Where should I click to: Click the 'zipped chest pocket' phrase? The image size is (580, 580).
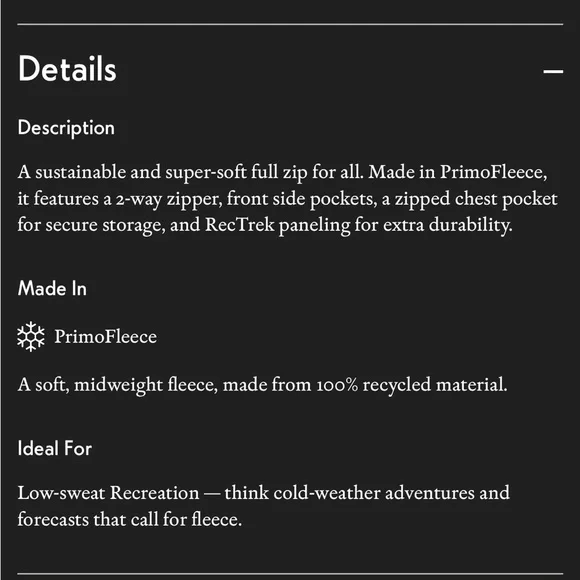pos(476,199)
